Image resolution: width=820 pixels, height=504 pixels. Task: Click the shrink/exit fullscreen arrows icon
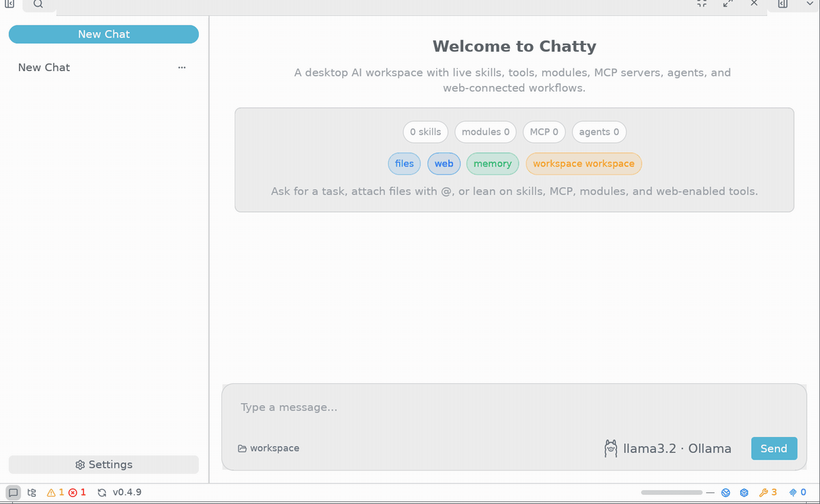(x=701, y=3)
